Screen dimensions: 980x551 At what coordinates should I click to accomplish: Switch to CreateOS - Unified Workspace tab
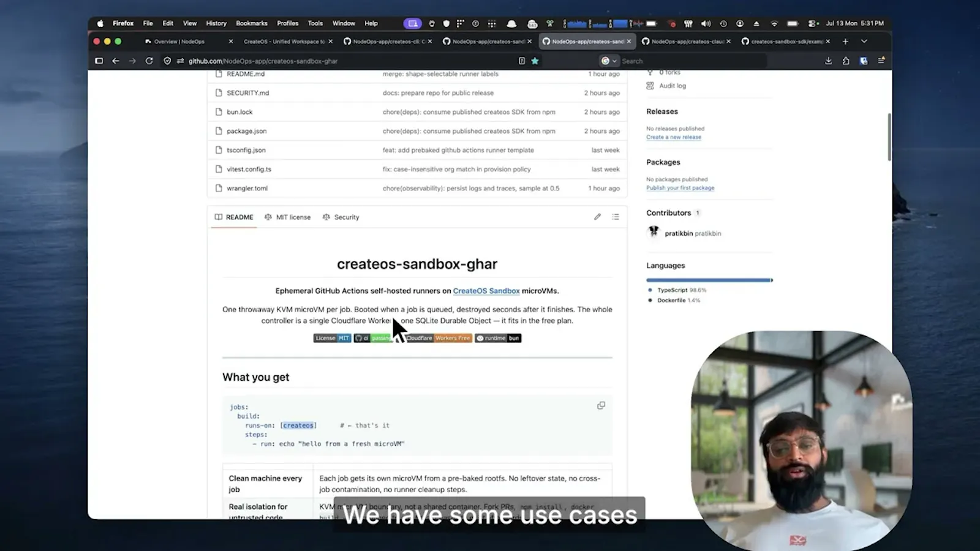(x=284, y=42)
